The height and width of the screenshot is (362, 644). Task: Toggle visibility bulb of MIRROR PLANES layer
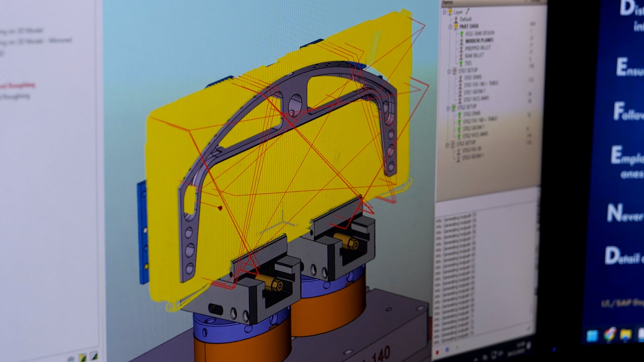coord(461,41)
